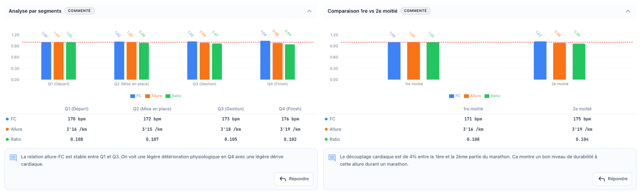The height and width of the screenshot is (192, 644).
Task: Click the 3'15 /km allure cell
Action: [x=152, y=129]
